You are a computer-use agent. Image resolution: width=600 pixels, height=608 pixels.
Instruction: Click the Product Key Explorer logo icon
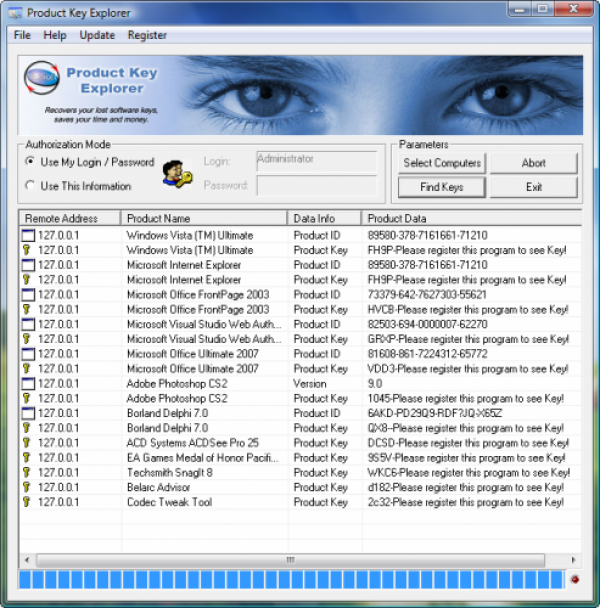(x=42, y=78)
